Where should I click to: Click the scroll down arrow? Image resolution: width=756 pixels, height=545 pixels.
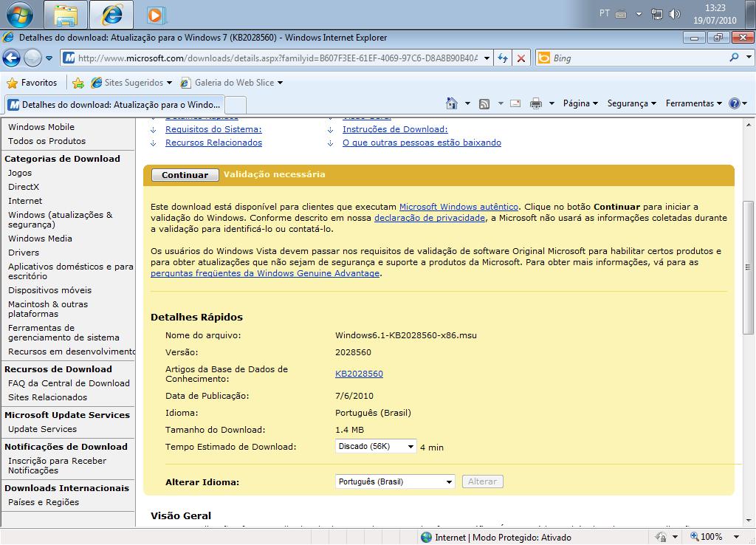click(749, 521)
